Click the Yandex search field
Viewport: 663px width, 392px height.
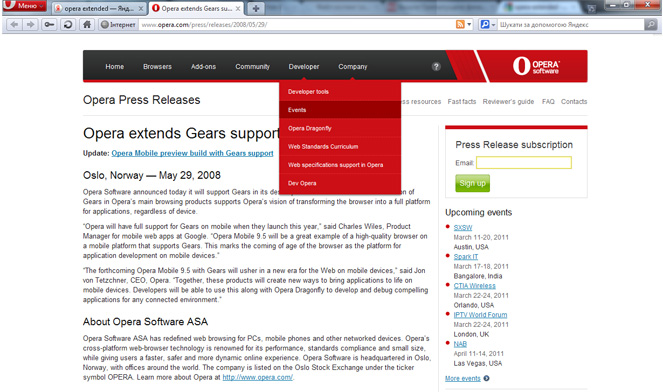point(570,25)
